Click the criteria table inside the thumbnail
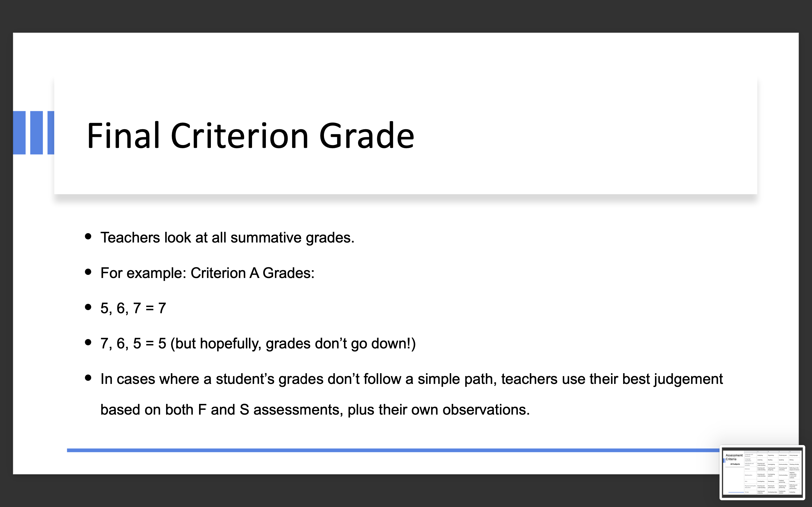The image size is (812, 507). 773,472
